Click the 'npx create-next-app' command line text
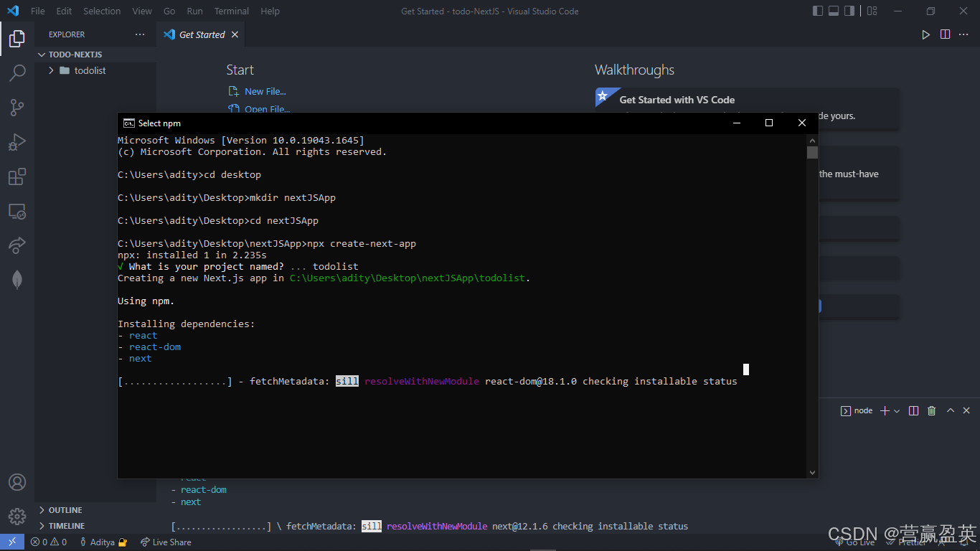Image resolution: width=980 pixels, height=551 pixels. 362,243
